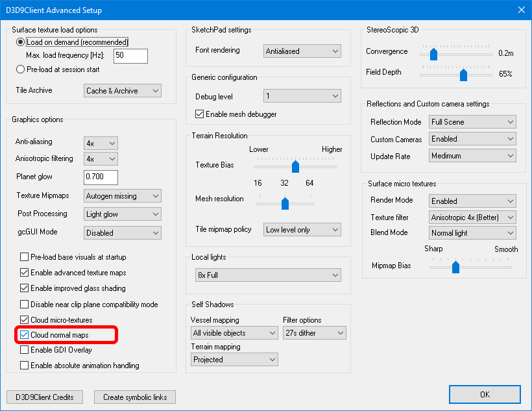The width and height of the screenshot is (532, 411).
Task: Click Create symbolic links button
Action: [x=135, y=397]
